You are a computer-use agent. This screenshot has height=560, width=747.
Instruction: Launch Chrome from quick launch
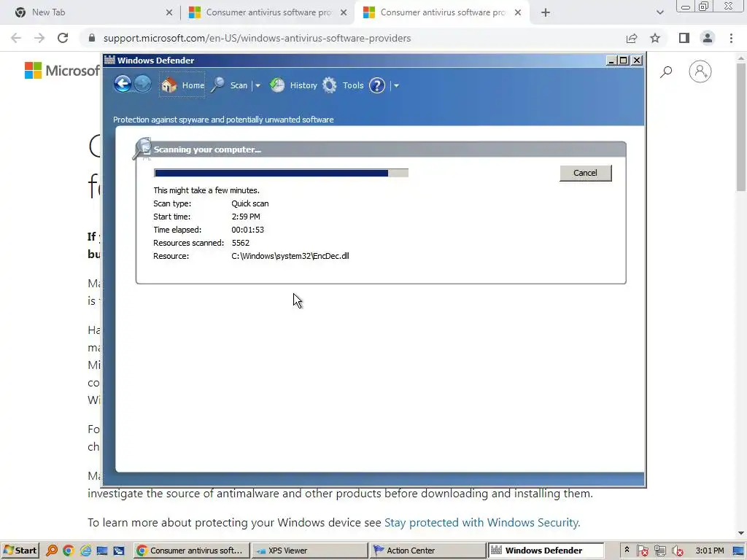(68, 551)
